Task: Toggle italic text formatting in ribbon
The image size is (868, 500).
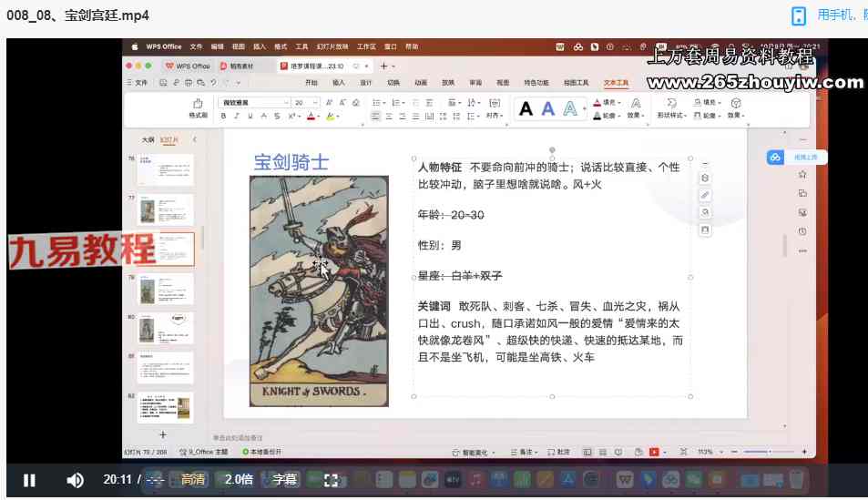Action: click(x=237, y=117)
